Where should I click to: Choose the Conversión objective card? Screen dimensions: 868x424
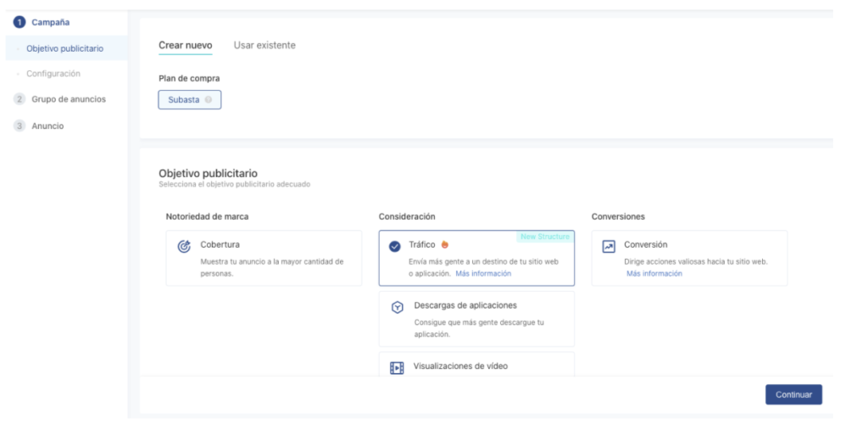pos(689,258)
